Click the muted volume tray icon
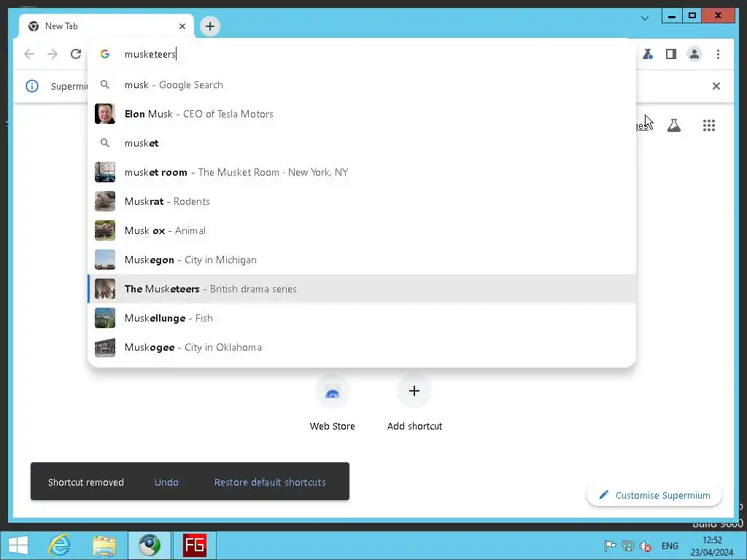Viewport: 747px width, 560px height. pyautogui.click(x=646, y=545)
